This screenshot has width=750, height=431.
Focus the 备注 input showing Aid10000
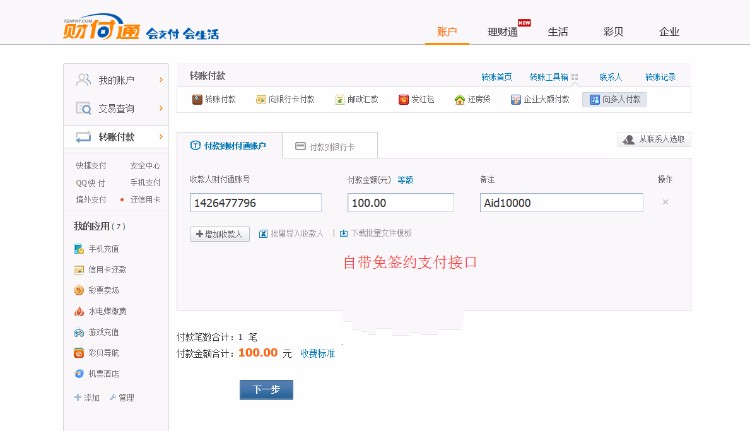pos(562,202)
